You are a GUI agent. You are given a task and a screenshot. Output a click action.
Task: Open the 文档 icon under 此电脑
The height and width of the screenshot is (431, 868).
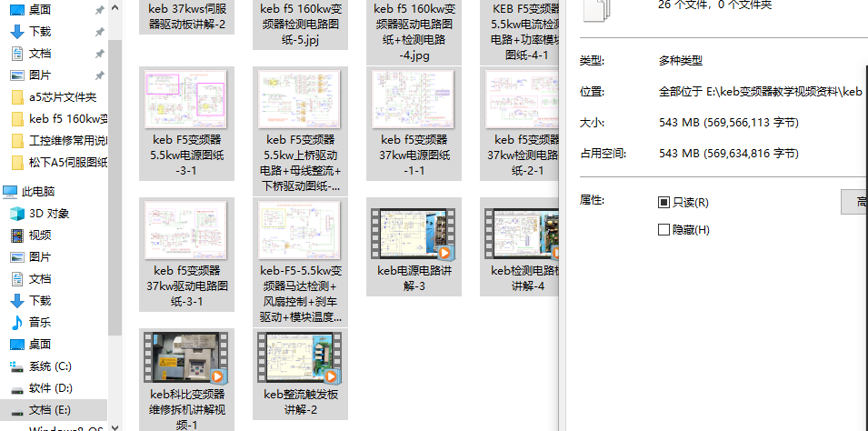pos(17,278)
